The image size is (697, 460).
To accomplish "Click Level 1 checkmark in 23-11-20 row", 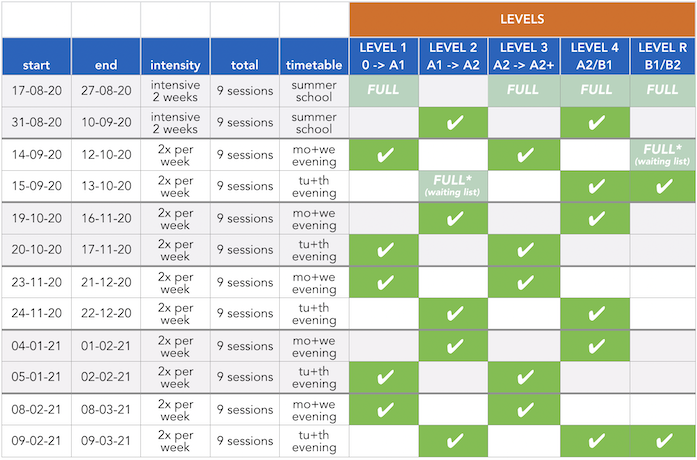I will (384, 283).
